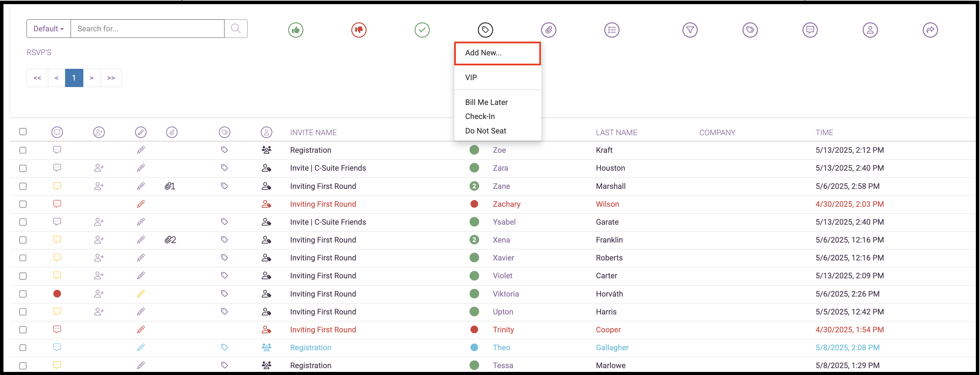This screenshot has width=980, height=375.
Task: Click the person icon in the toolbar
Action: [x=870, y=30]
